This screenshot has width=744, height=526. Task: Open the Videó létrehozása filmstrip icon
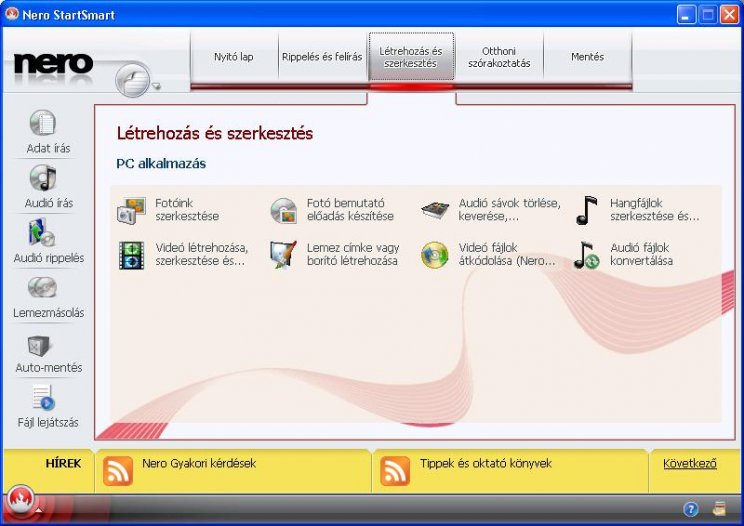131,256
